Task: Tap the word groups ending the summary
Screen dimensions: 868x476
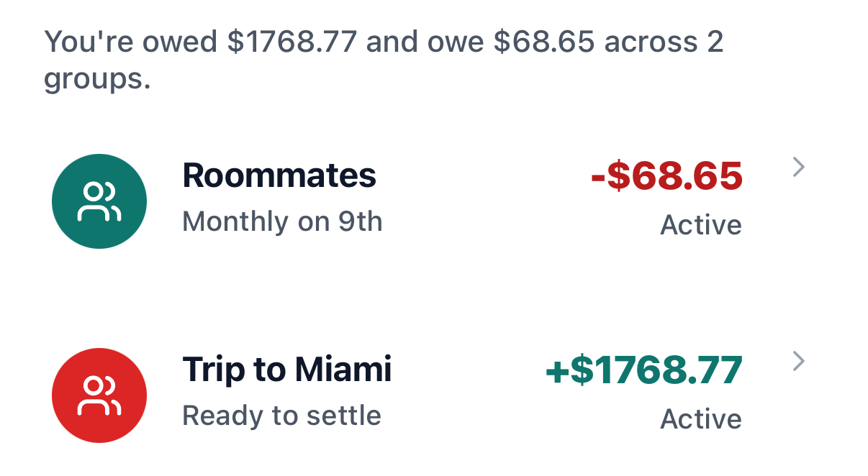Action: [97, 79]
